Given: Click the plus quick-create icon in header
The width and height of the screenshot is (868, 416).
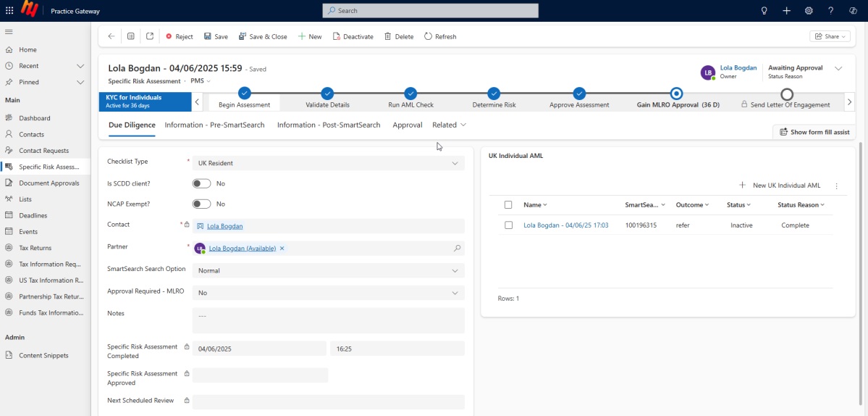Looking at the screenshot, I should (x=787, y=11).
